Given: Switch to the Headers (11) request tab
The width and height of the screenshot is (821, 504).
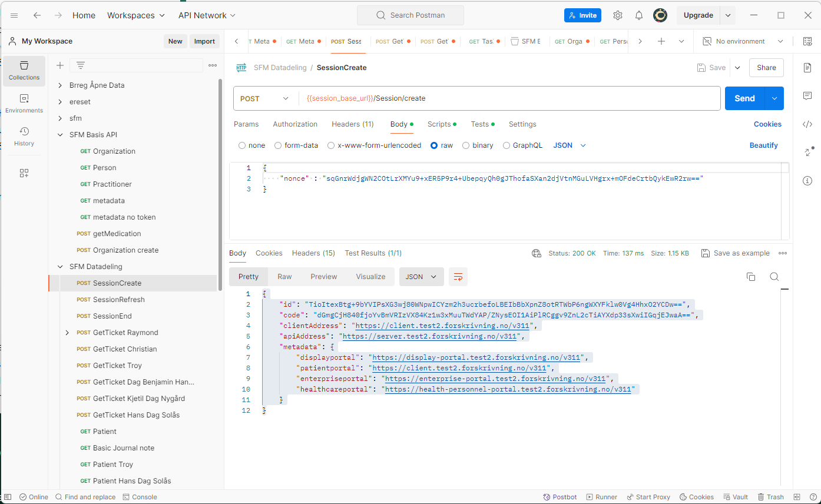Looking at the screenshot, I should (353, 124).
